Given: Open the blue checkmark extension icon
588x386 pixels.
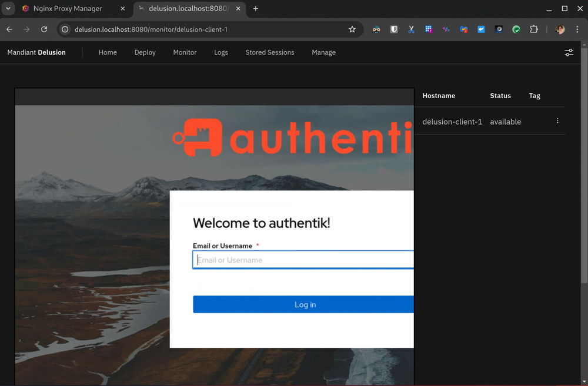Looking at the screenshot, I should pos(481,29).
